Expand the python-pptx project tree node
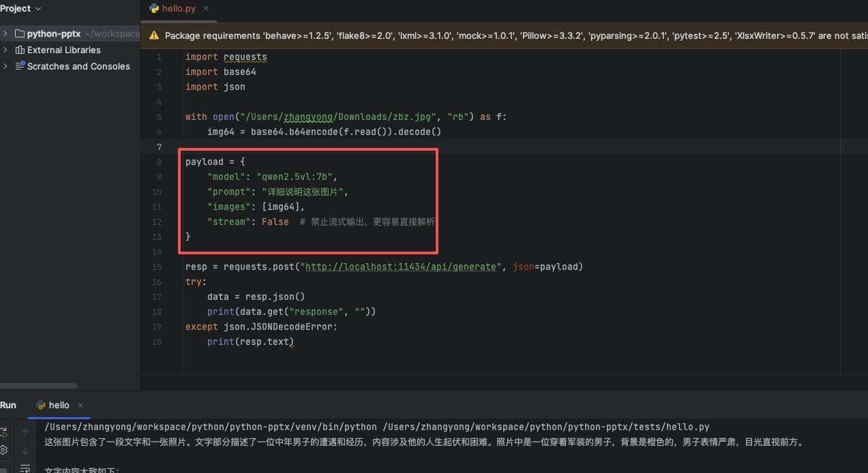The image size is (868, 473). point(5,33)
